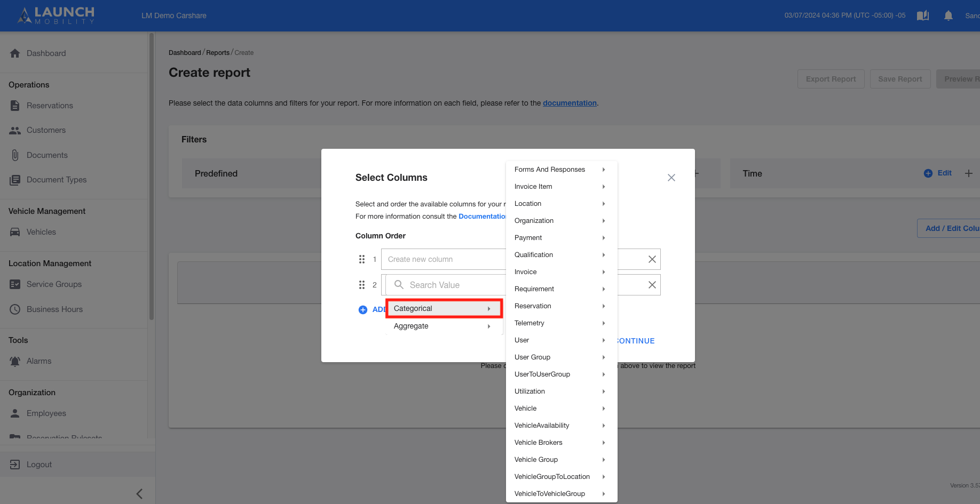Grab the drag handle for column 1

coord(362,259)
